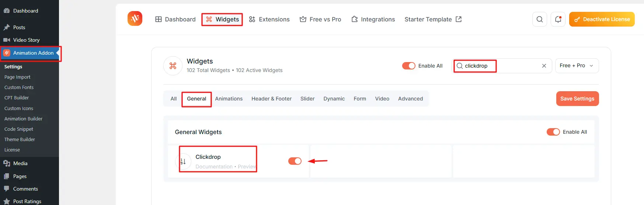
Task: Switch to the Animations tab
Action: click(229, 99)
